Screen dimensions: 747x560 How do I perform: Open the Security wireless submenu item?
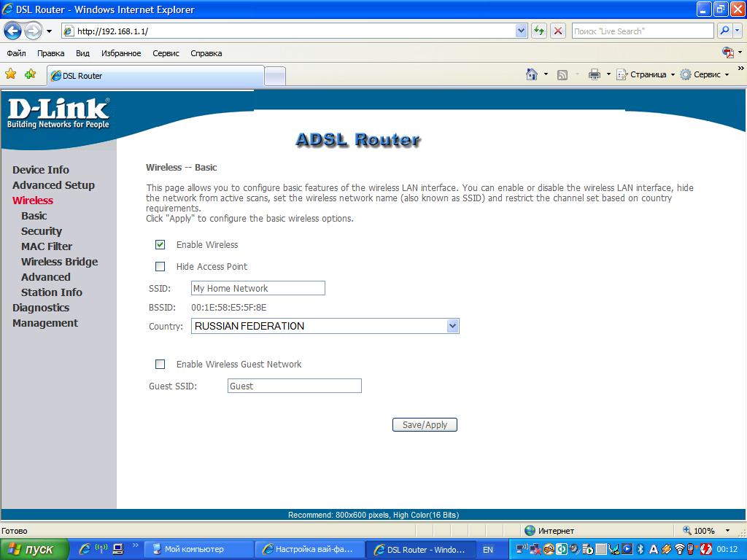click(x=42, y=231)
